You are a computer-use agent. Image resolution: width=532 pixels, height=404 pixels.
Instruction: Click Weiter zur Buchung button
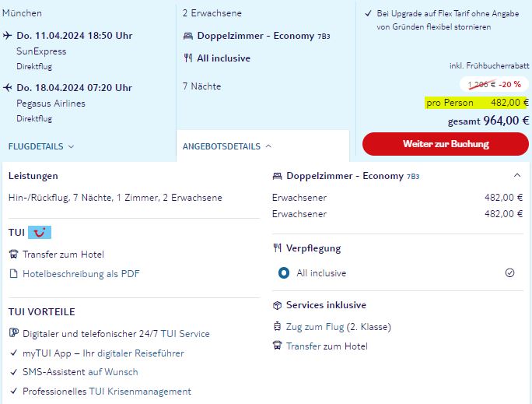point(446,144)
